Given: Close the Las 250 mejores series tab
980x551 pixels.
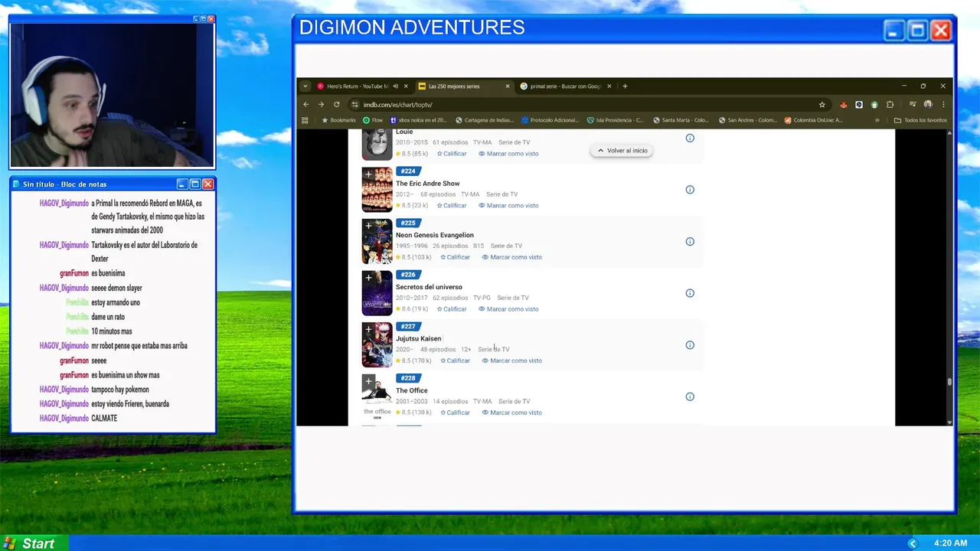Looking at the screenshot, I should pyautogui.click(x=507, y=86).
